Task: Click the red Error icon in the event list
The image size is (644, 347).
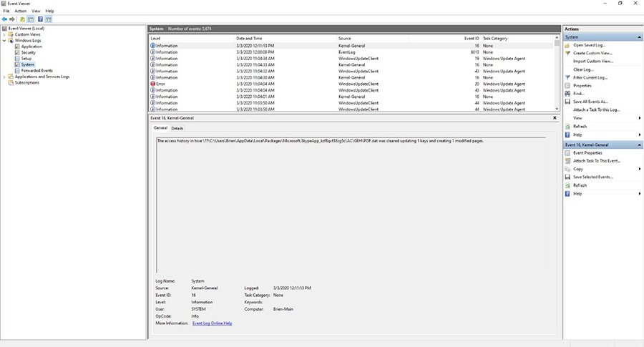Action: tap(153, 84)
